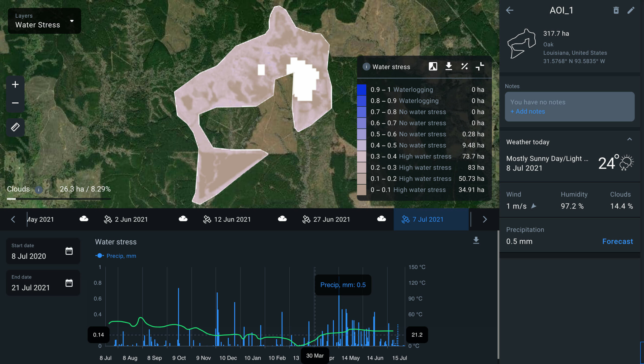Click the 34.91 ha legend value

click(x=471, y=190)
